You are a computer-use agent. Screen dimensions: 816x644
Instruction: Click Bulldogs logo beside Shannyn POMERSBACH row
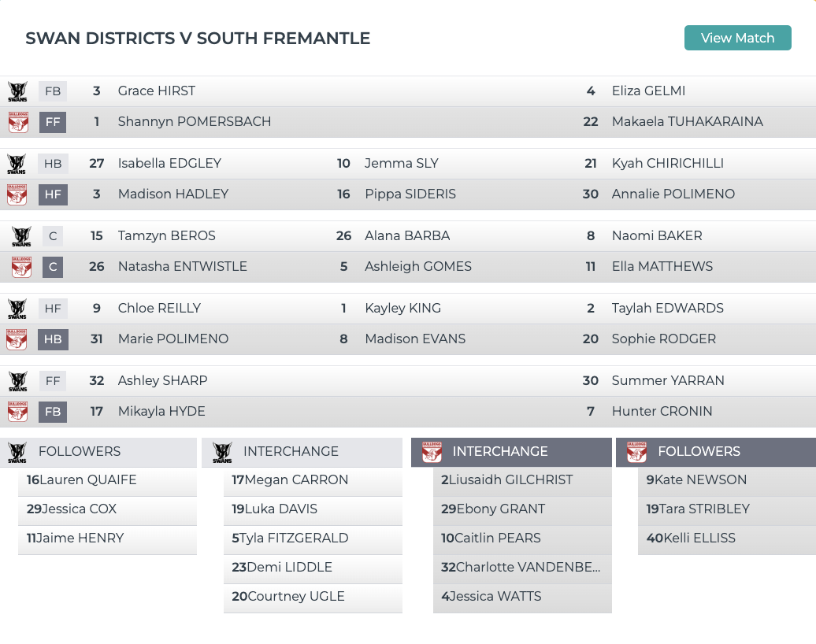pyautogui.click(x=17, y=122)
